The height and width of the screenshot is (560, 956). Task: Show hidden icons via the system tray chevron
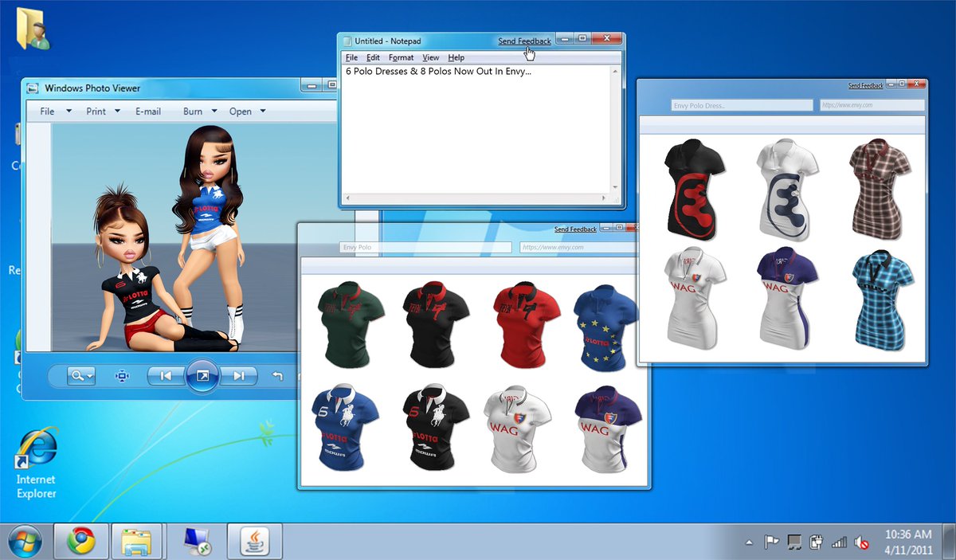point(750,541)
